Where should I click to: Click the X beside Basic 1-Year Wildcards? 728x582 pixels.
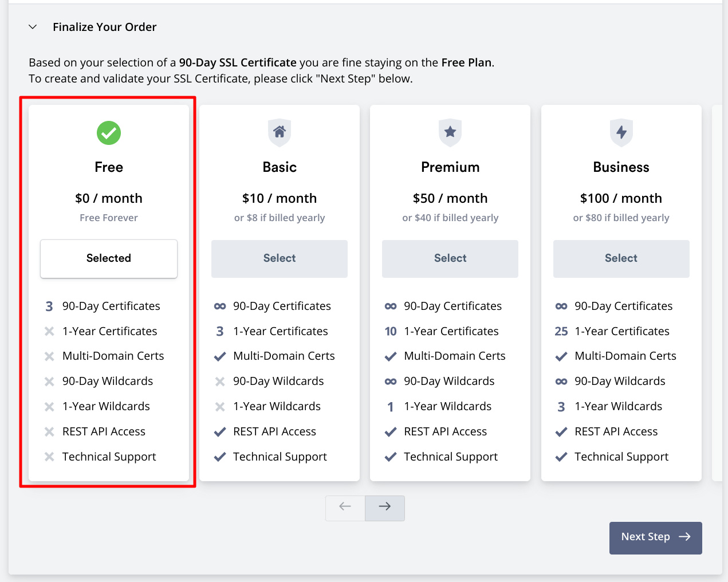point(219,406)
